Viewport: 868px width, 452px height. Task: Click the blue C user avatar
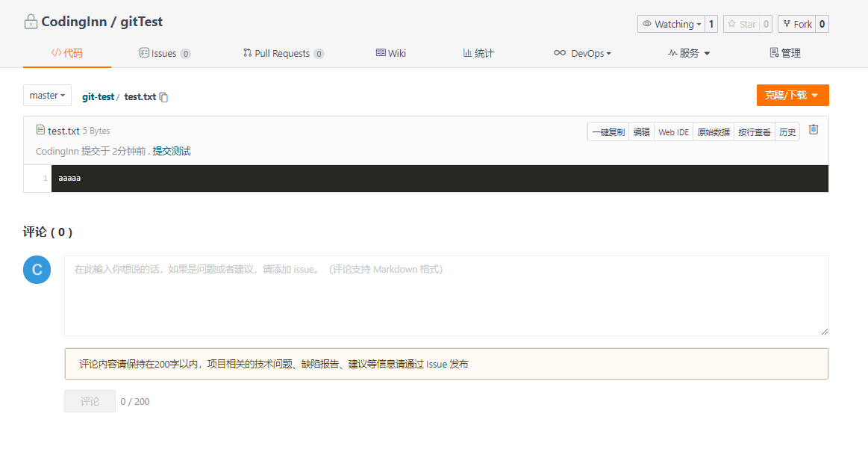coord(37,270)
